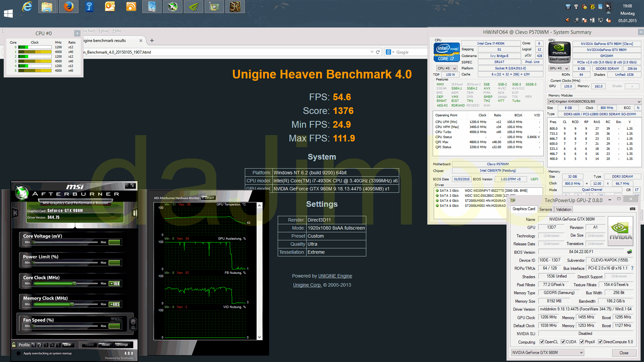Select Afterburner profile slot 5
Screen dimensions: 644x362
[x=58, y=345]
